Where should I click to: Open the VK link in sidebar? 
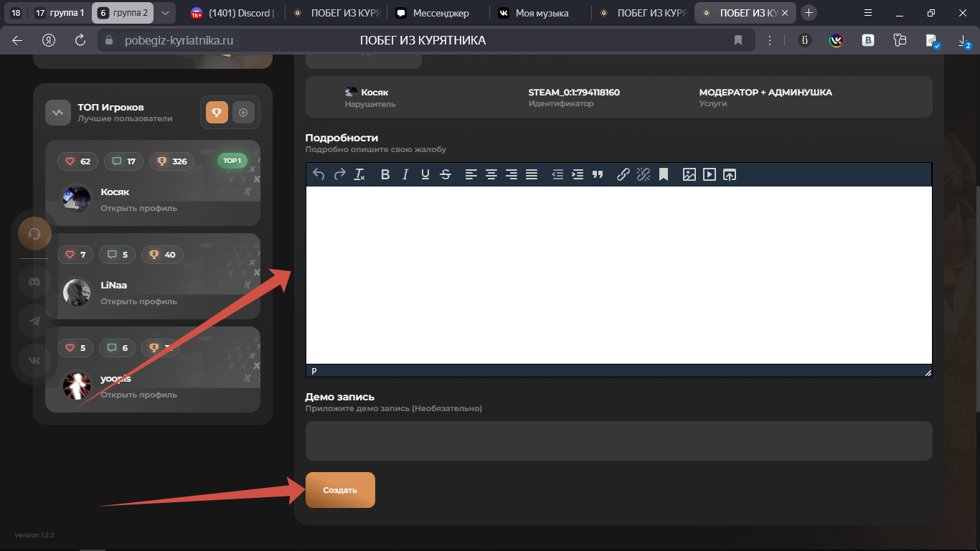pyautogui.click(x=34, y=360)
